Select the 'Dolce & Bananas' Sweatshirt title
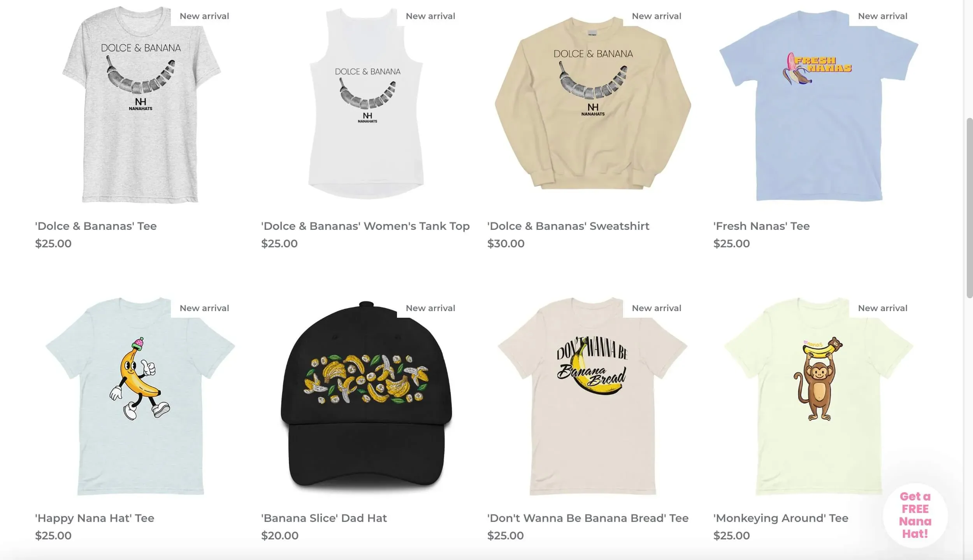Screen dimensions: 973x560 (x=568, y=226)
